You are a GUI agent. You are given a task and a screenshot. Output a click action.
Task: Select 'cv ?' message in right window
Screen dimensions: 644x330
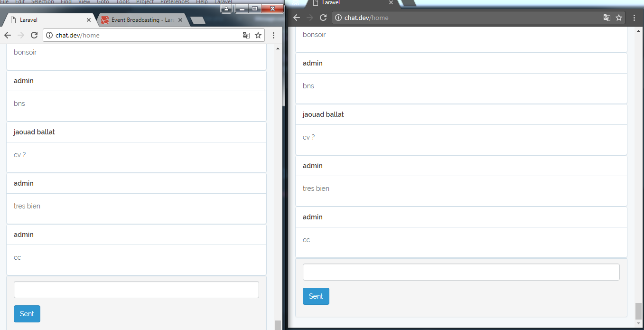click(308, 137)
